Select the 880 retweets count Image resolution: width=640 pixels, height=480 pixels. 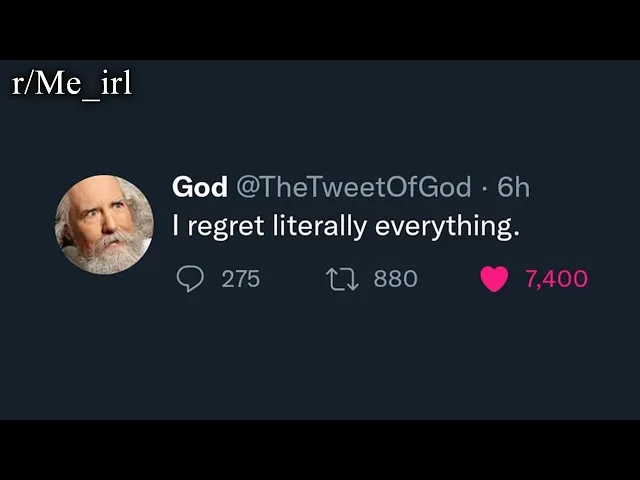(396, 279)
